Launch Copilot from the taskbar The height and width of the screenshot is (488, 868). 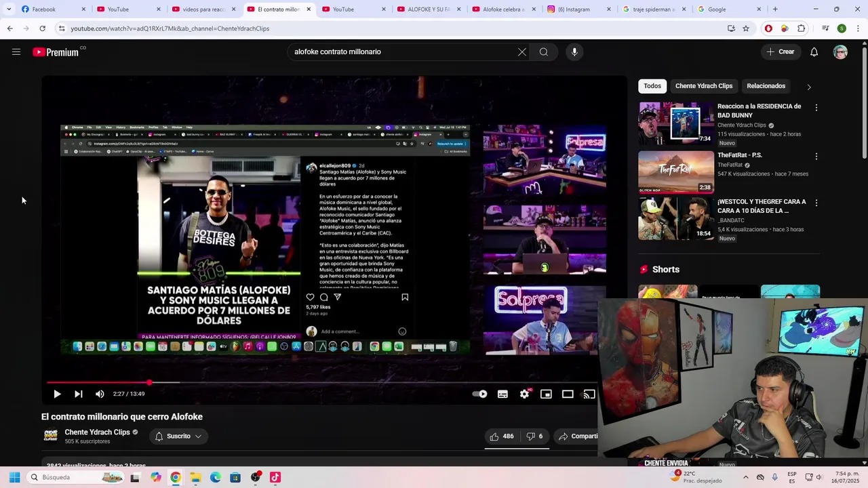tap(156, 477)
